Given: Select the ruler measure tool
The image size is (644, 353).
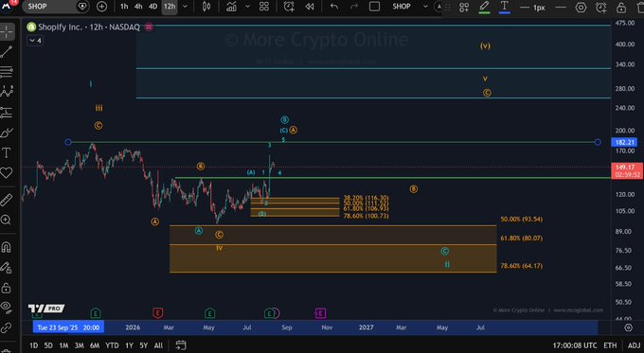Looking at the screenshot, I should (x=7, y=200).
